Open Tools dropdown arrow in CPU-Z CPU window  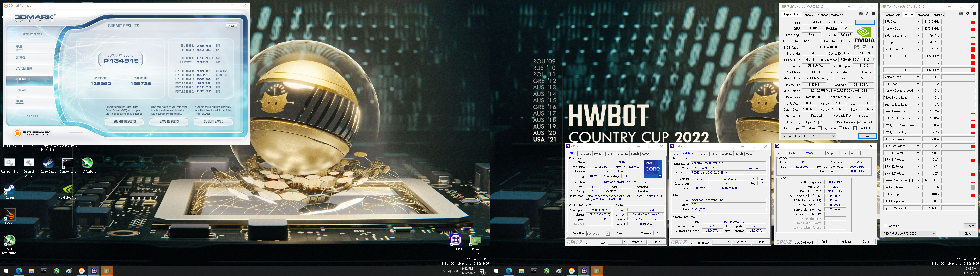[625, 242]
